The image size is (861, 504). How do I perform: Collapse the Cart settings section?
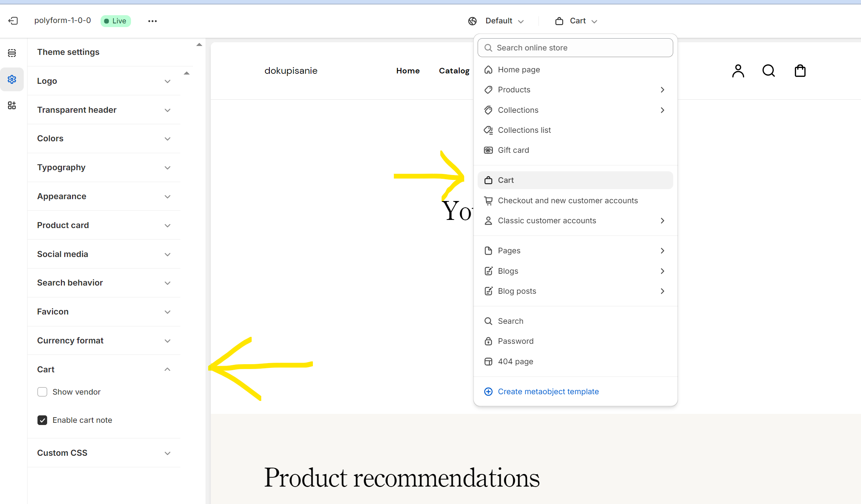pos(167,369)
